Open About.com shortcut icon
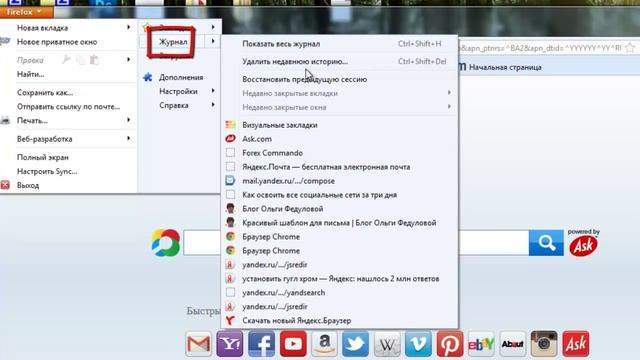Viewport: 640px width, 360px height. 513,344
